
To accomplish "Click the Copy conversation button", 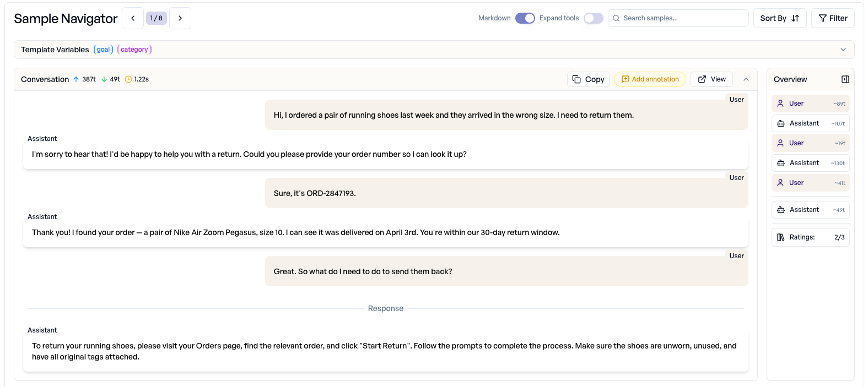I will (x=588, y=79).
